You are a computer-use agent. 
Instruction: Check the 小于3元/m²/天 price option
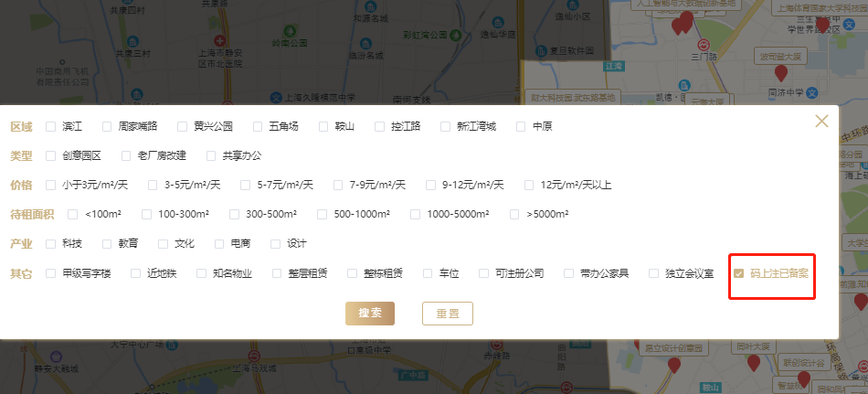pos(50,185)
